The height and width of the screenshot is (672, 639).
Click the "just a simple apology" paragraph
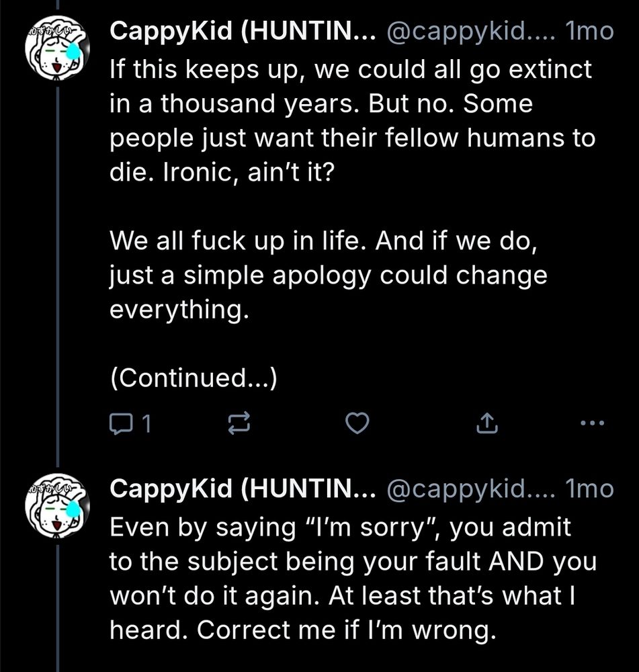pyautogui.click(x=328, y=276)
